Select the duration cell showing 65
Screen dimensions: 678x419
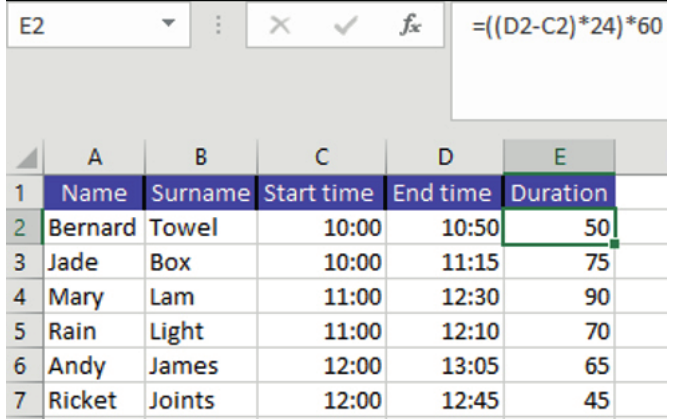point(560,365)
